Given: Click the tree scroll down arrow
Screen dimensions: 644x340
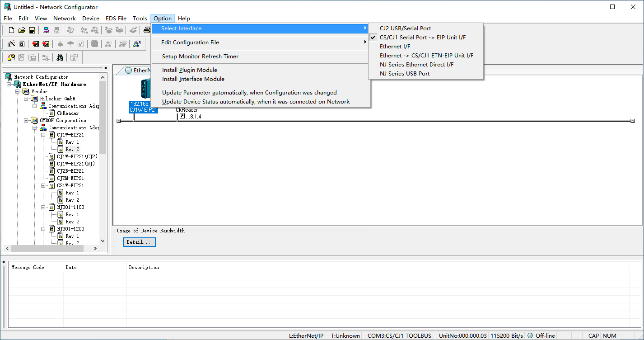Looking at the screenshot, I should click(103, 241).
